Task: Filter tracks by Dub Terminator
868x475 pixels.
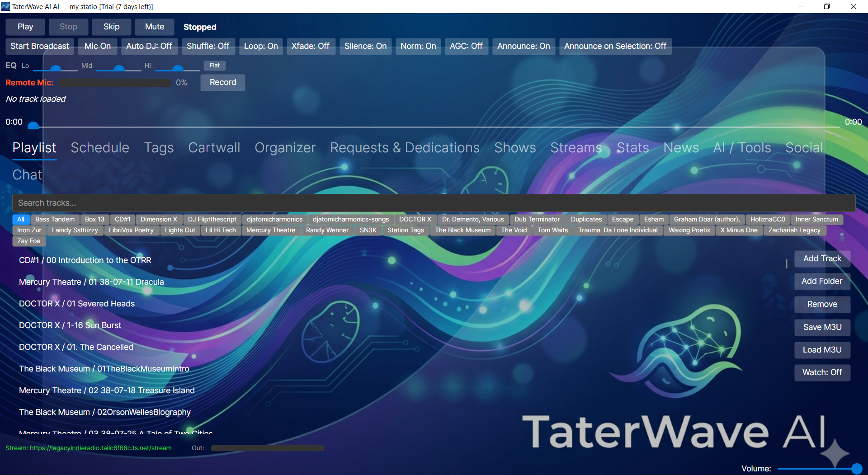Action: (x=537, y=219)
